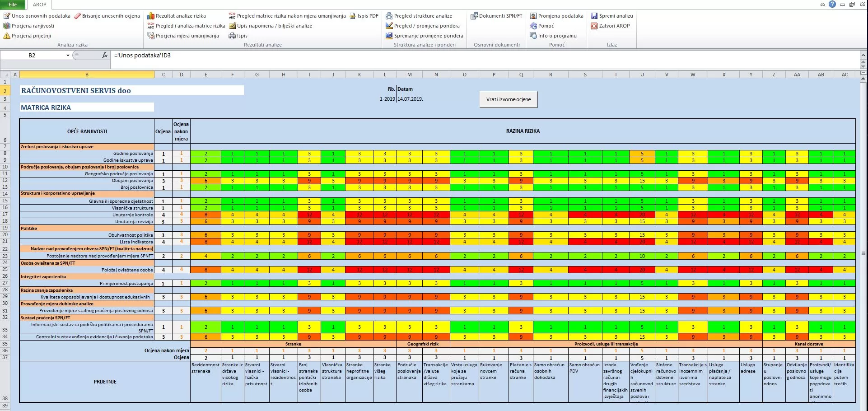This screenshot has width=868, height=411.
Task: Expand the formula bar
Action: tap(863, 55)
